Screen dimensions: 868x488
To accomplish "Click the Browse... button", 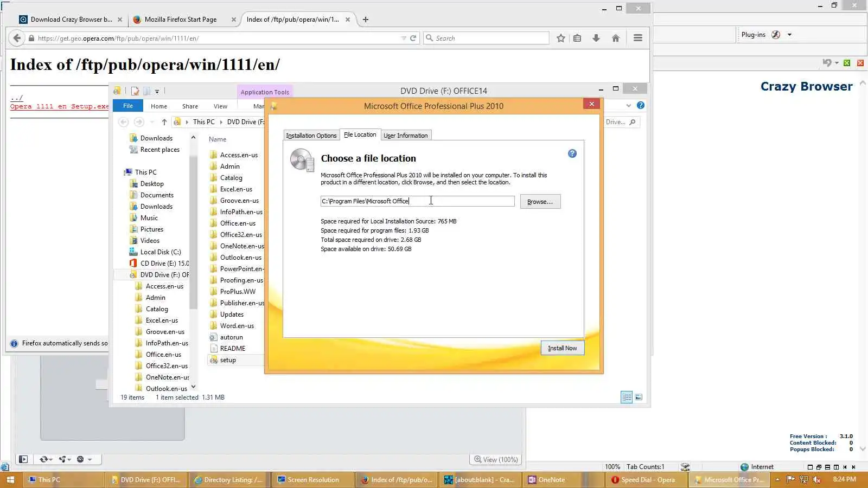I will tap(540, 202).
